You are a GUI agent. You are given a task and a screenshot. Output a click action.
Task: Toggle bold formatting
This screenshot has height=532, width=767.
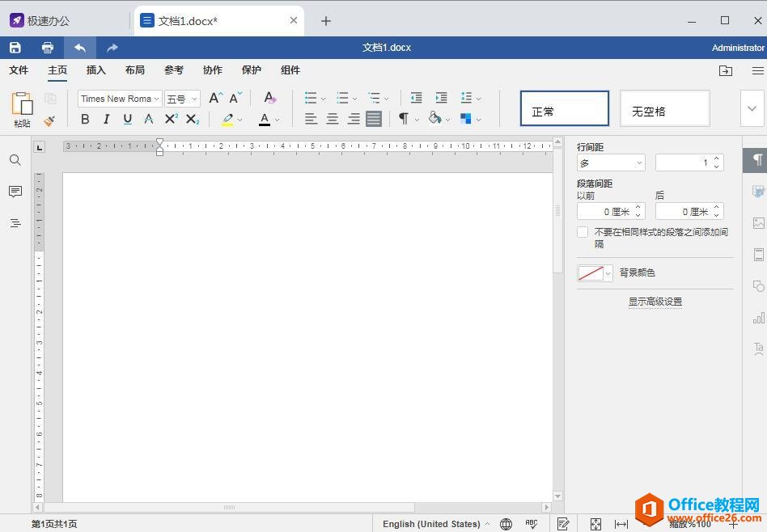(85, 119)
